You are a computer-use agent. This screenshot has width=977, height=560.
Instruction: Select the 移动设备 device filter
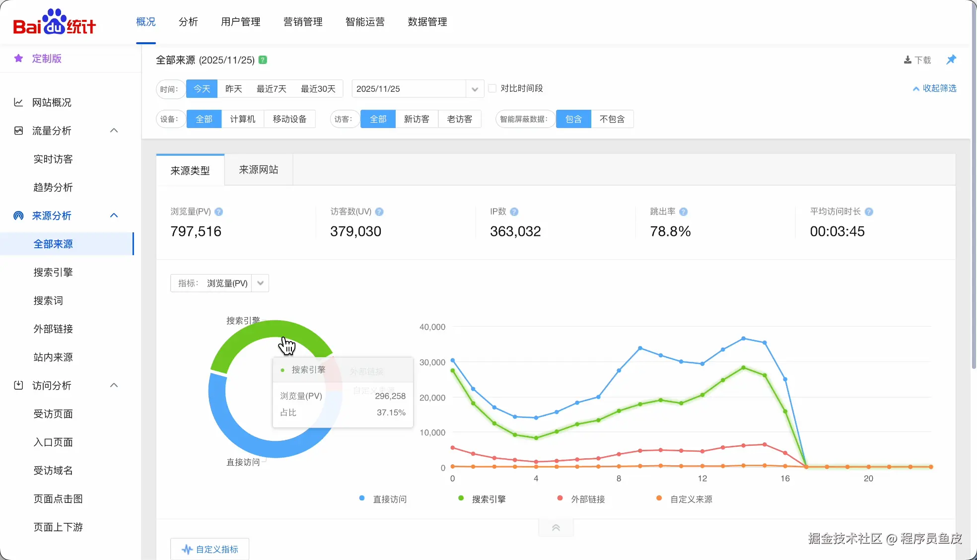pos(289,119)
